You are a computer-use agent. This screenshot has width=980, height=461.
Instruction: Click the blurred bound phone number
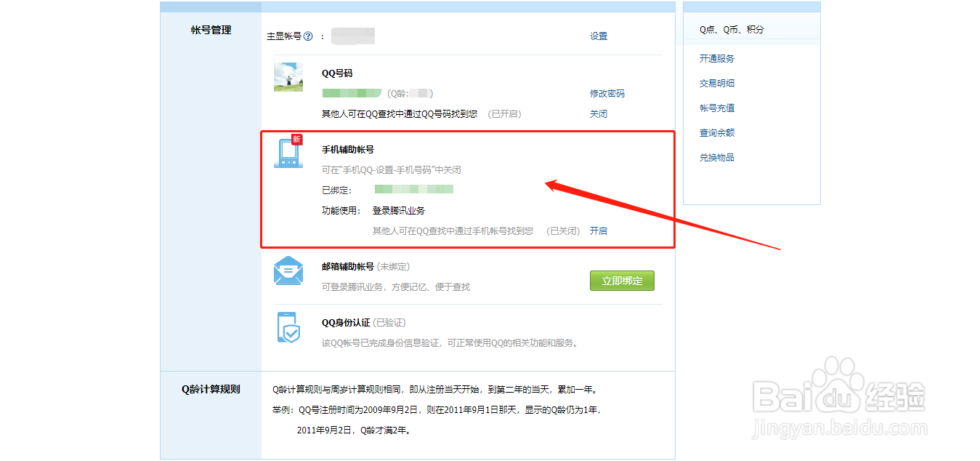tap(414, 189)
